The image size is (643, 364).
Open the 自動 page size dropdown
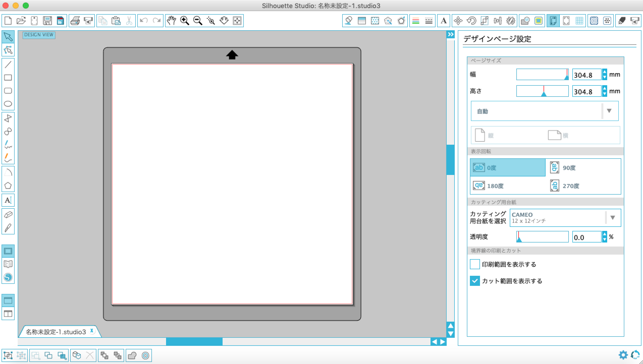(x=545, y=111)
